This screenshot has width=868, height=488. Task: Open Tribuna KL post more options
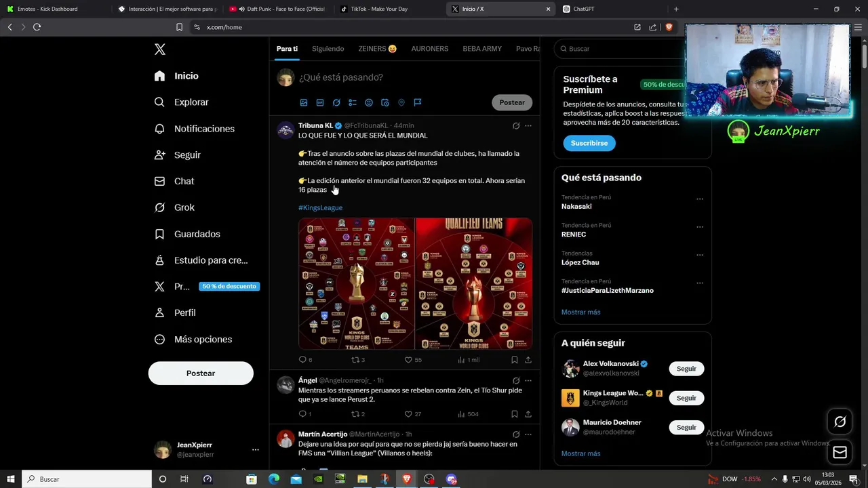(528, 125)
